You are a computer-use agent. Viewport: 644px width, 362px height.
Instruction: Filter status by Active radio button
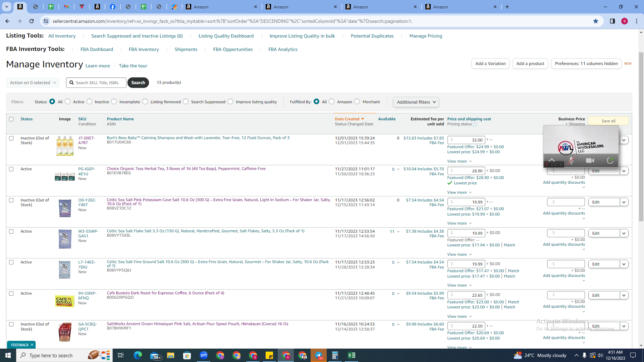coord(68,102)
